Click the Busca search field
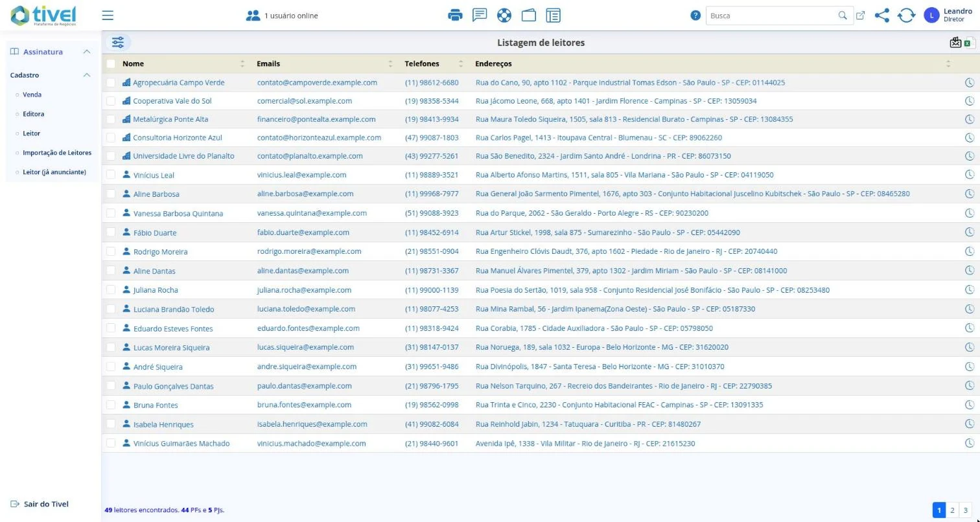The image size is (980, 522). pos(771,16)
